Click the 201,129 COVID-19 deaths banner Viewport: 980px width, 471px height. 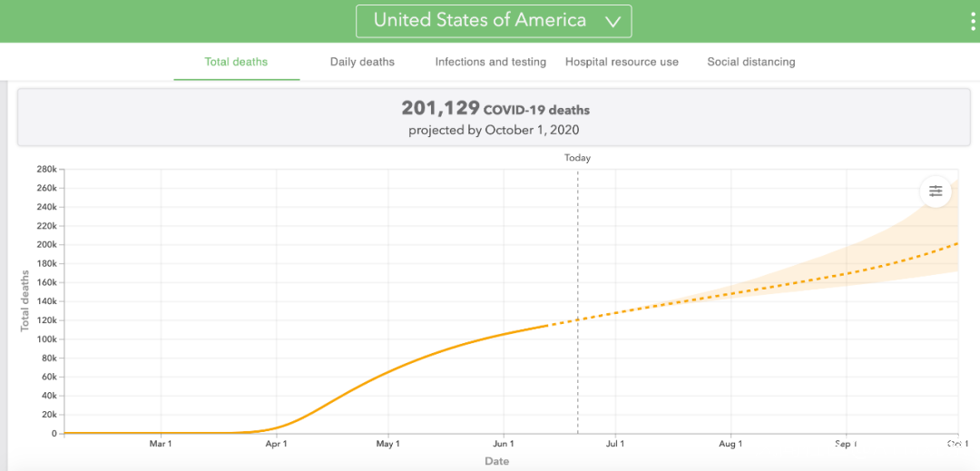(x=495, y=118)
